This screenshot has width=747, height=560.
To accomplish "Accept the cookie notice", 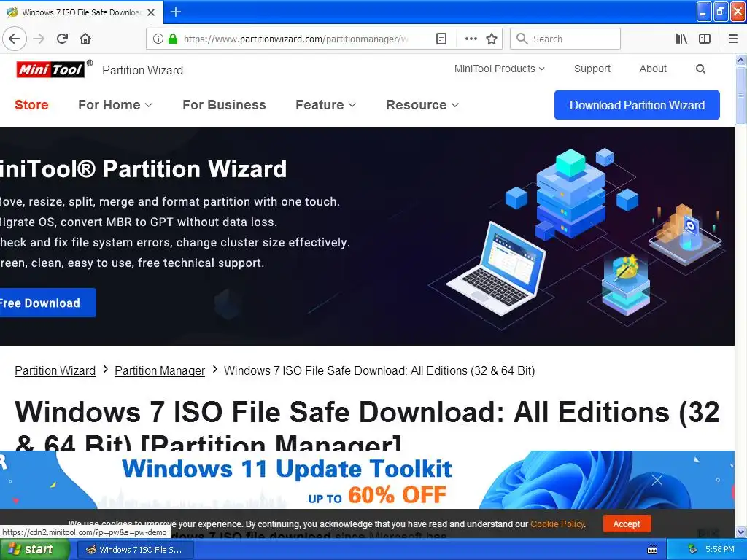I will (627, 524).
